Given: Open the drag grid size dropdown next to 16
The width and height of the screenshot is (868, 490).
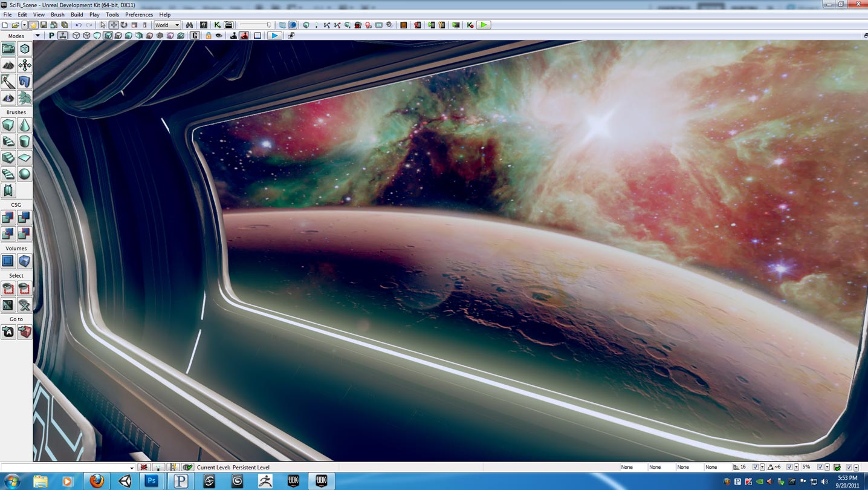Looking at the screenshot, I should point(762,468).
